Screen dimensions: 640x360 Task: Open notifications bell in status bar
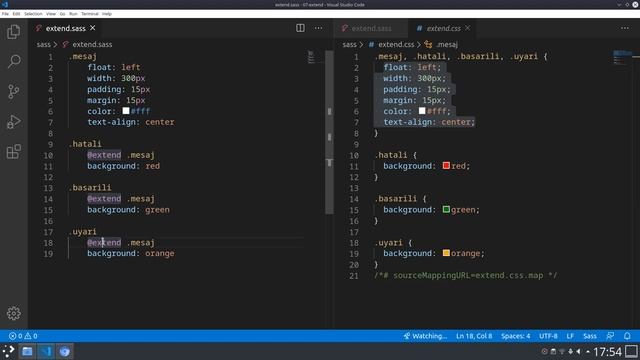pyautogui.click(x=627, y=336)
